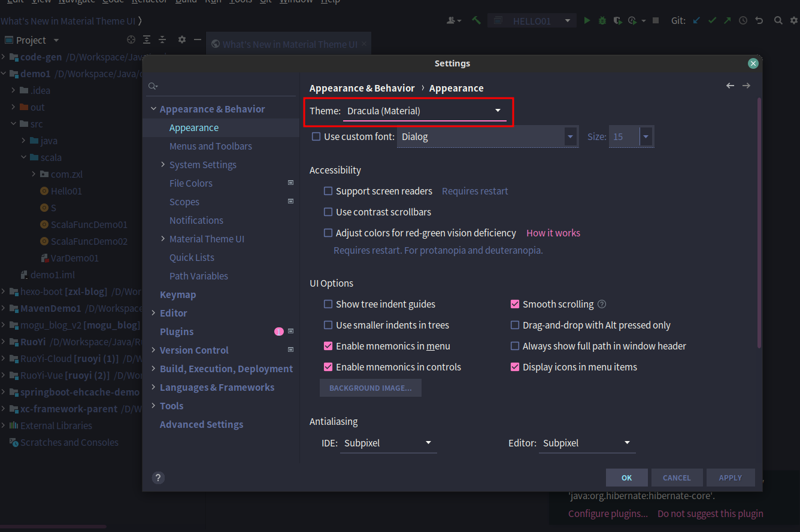Increase font size with the Size stepper arrow
Screen dimensions: 800x532
pos(646,133)
